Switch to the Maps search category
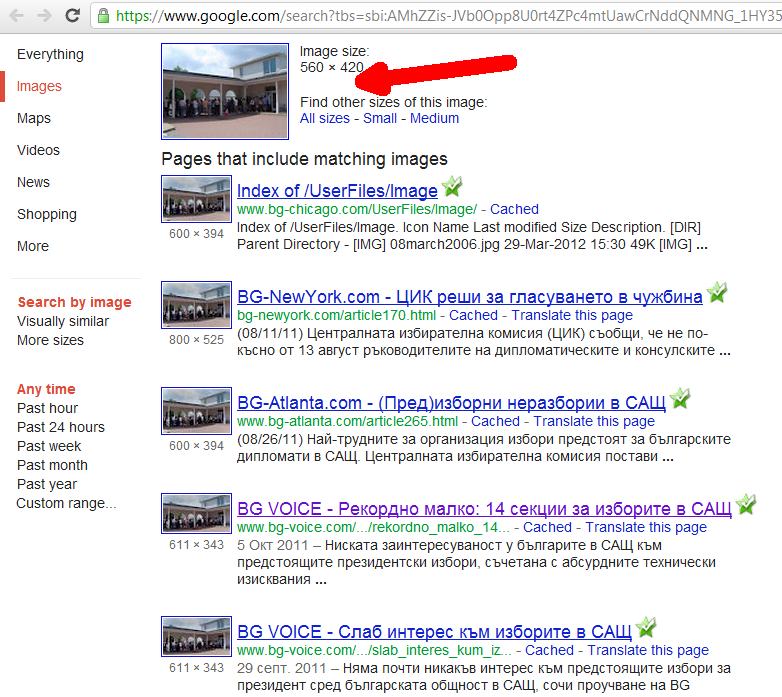This screenshot has width=782, height=697. 34,118
